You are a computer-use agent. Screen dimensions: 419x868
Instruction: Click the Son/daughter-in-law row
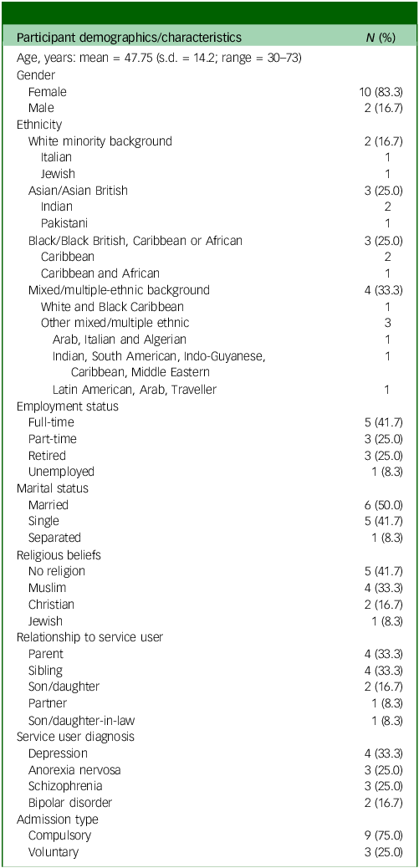[x=209, y=720]
